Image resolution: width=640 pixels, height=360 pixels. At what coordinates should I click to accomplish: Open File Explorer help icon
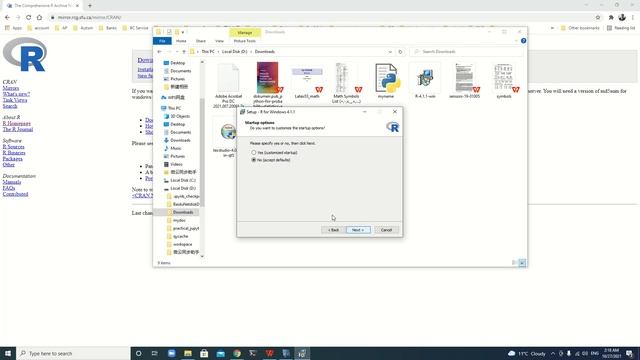[x=523, y=41]
